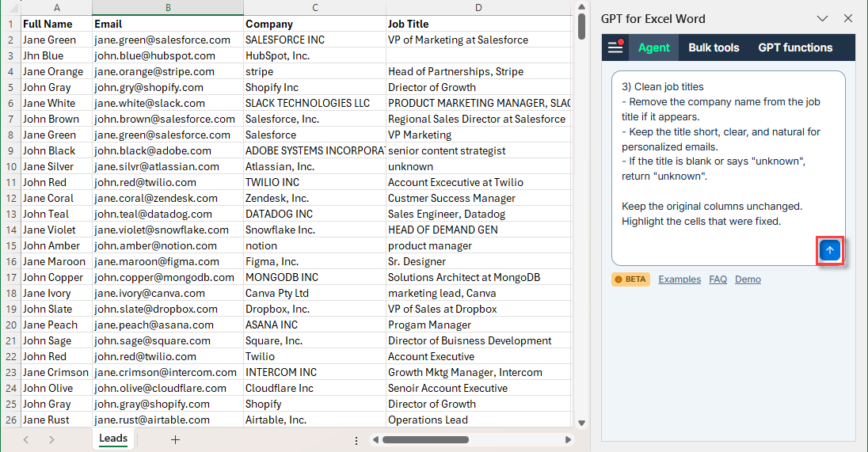Select row 26 header

coord(10,420)
